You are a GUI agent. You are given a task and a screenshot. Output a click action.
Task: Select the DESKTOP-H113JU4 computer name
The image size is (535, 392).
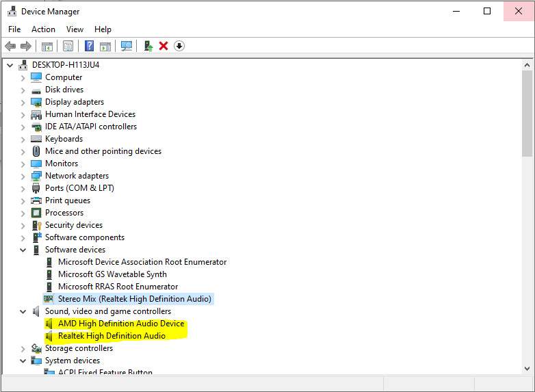point(66,65)
